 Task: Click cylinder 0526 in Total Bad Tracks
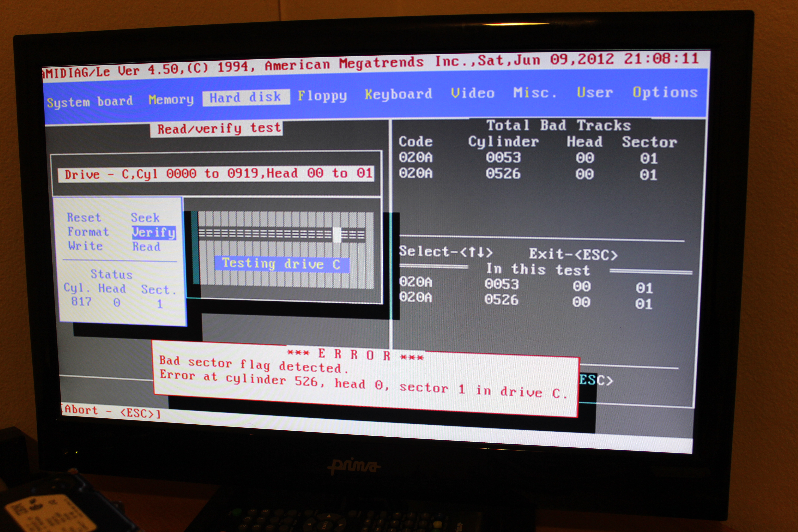coord(503,174)
